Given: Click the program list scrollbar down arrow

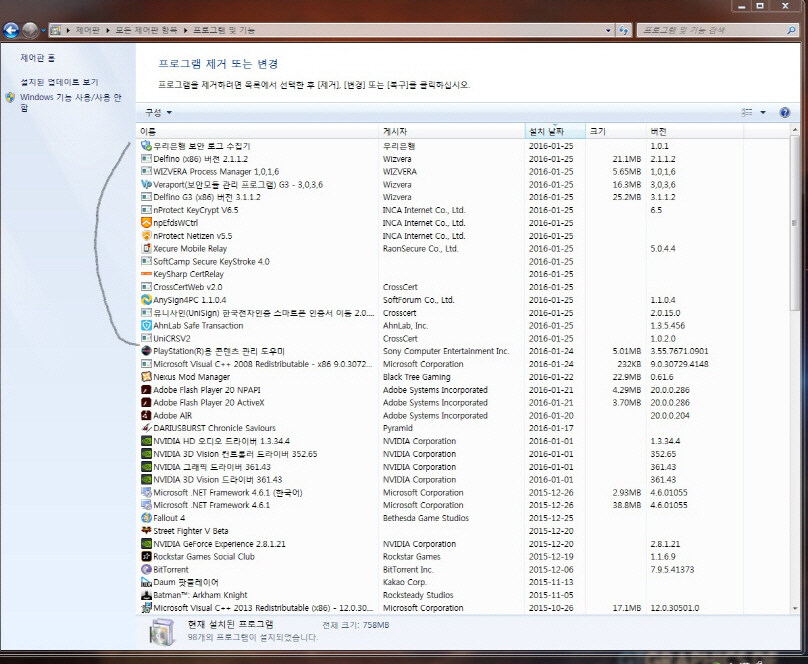Looking at the screenshot, I should [x=794, y=608].
